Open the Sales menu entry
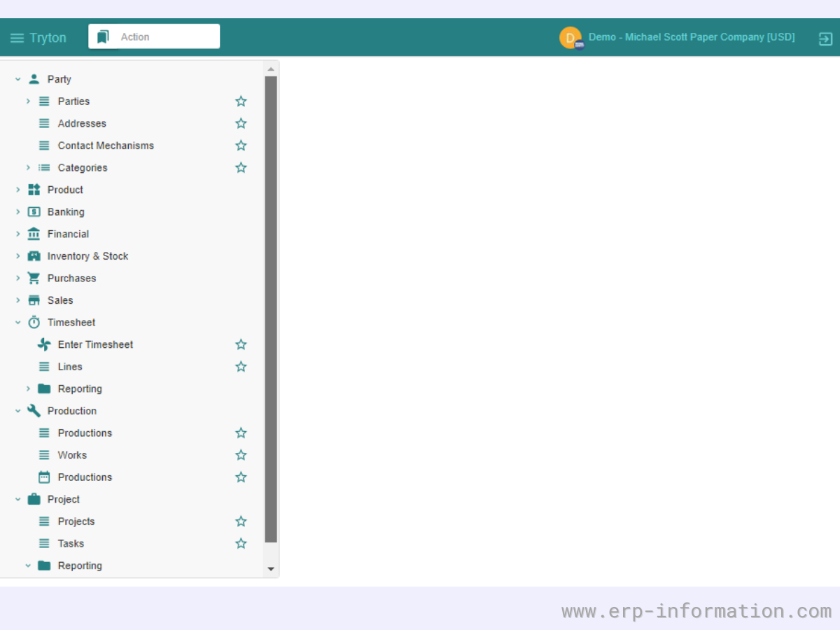The width and height of the screenshot is (840, 630). [59, 300]
